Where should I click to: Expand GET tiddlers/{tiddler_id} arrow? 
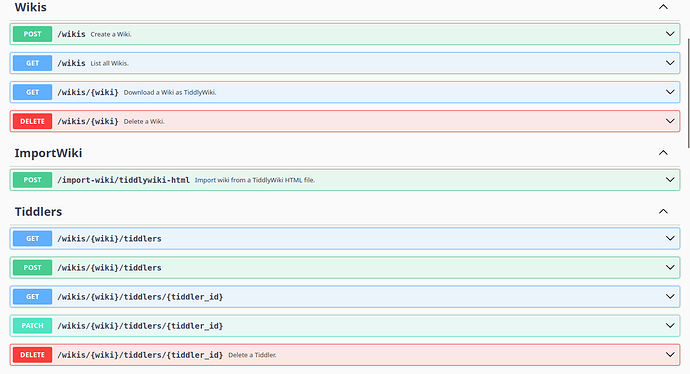click(x=670, y=297)
